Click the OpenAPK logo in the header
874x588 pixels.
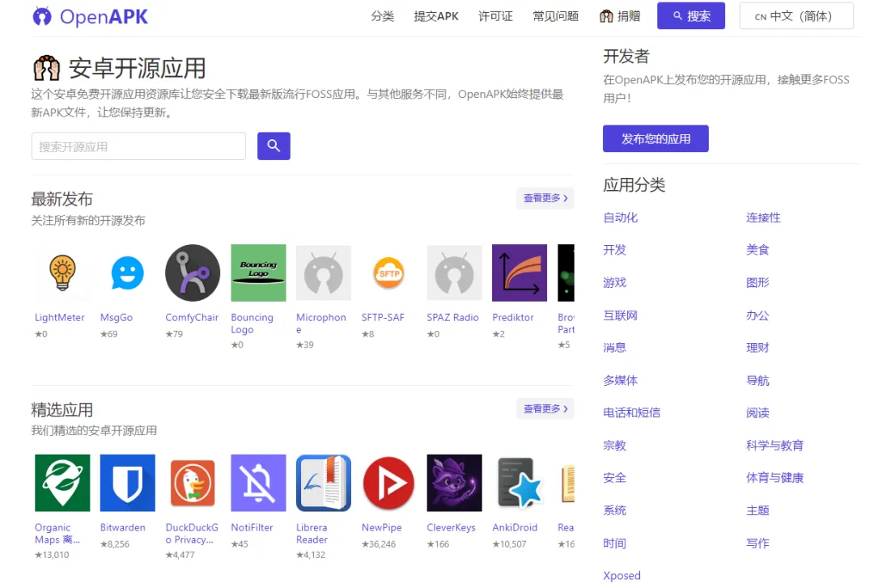pos(91,17)
